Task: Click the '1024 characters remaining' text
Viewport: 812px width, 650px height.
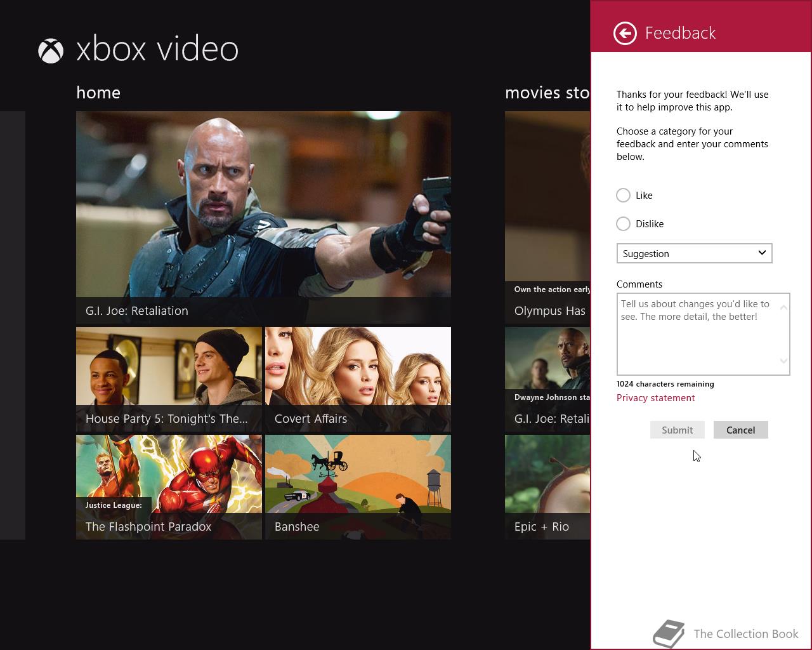Action: coord(665,384)
